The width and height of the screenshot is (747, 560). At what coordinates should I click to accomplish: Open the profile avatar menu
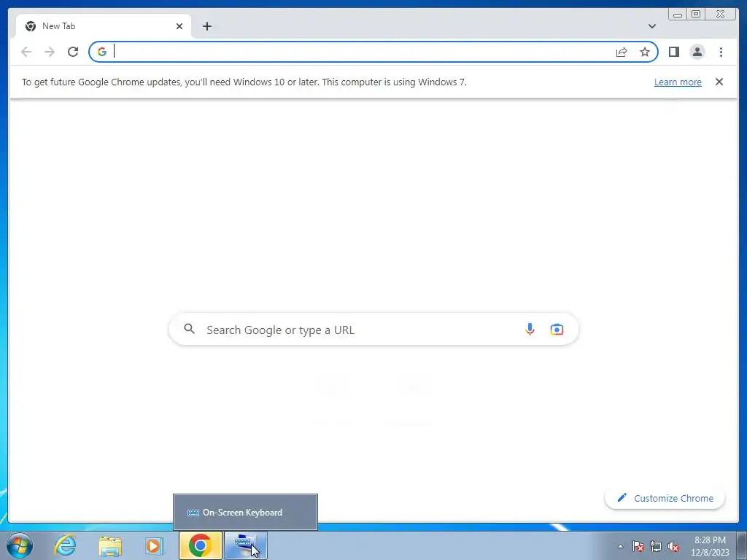coord(697,52)
